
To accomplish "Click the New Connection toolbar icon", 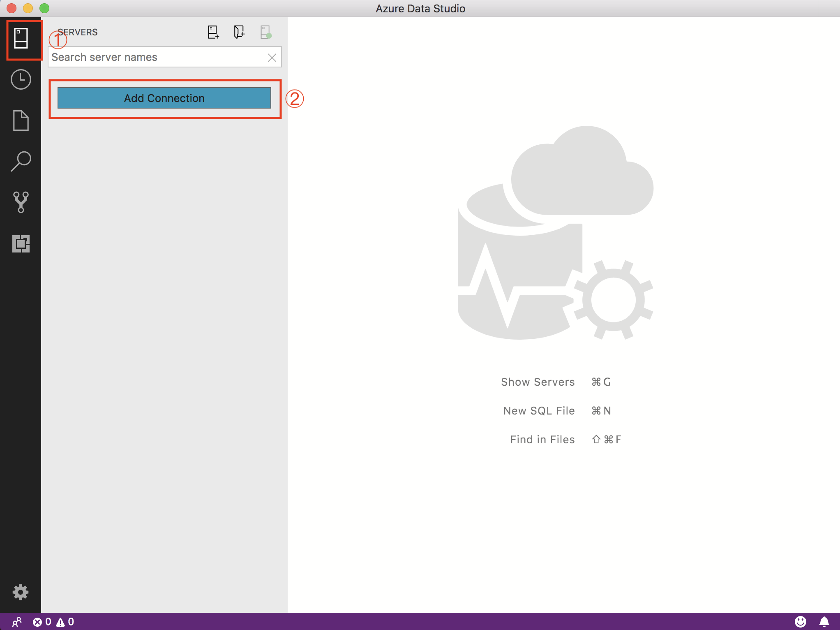I will click(213, 32).
